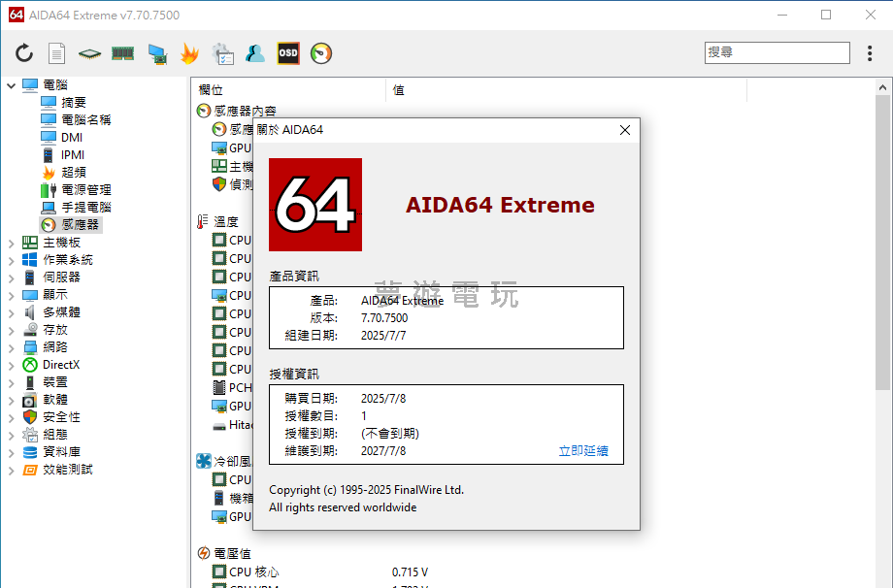Click the 安全性 shield icon
This screenshot has width=893, height=588.
pyautogui.click(x=30, y=417)
